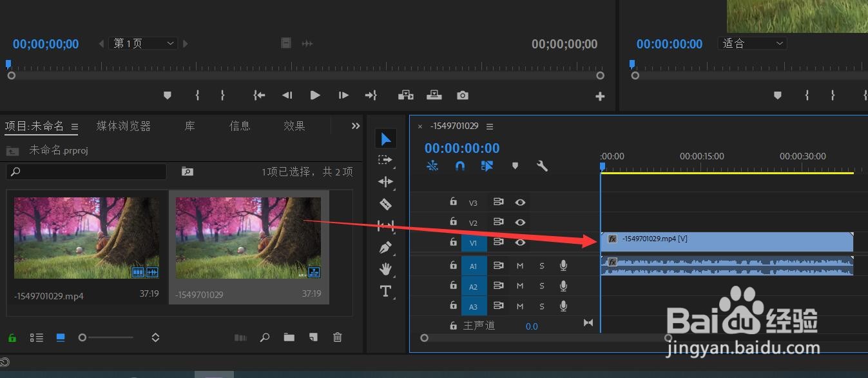The width and height of the screenshot is (868, 378).
Task: Switch to 库 tab
Action: tap(190, 126)
